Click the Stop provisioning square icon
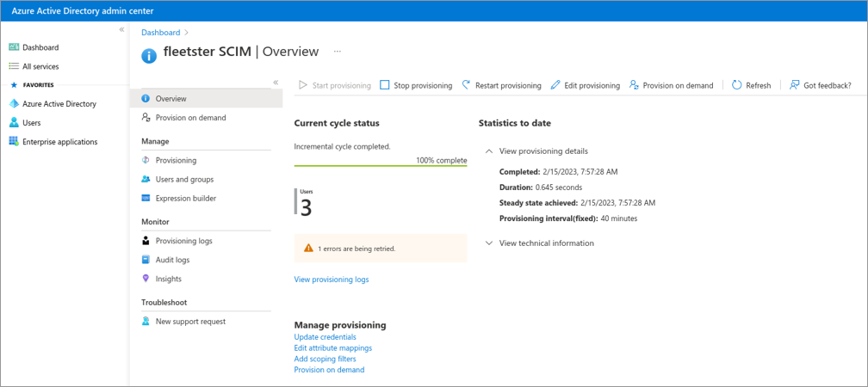This screenshot has width=868, height=387. click(x=385, y=85)
